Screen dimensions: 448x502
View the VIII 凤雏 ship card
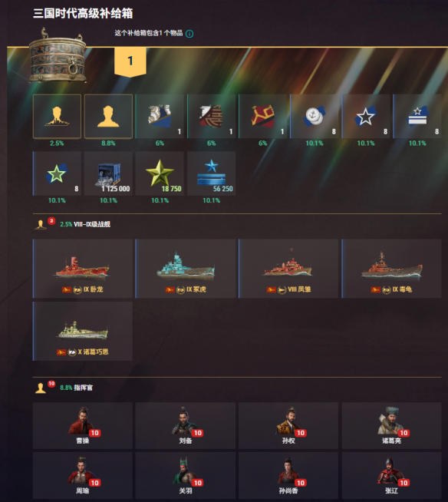click(x=288, y=269)
